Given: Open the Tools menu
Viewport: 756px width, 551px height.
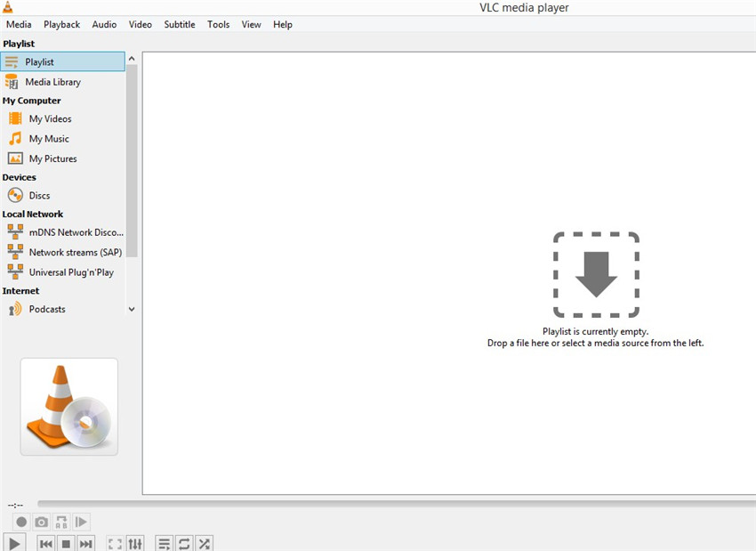Looking at the screenshot, I should coord(219,25).
